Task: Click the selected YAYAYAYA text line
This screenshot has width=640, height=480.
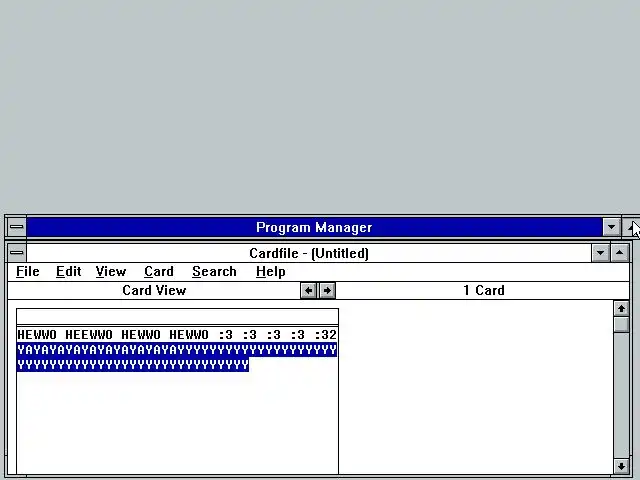Action: (x=177, y=350)
